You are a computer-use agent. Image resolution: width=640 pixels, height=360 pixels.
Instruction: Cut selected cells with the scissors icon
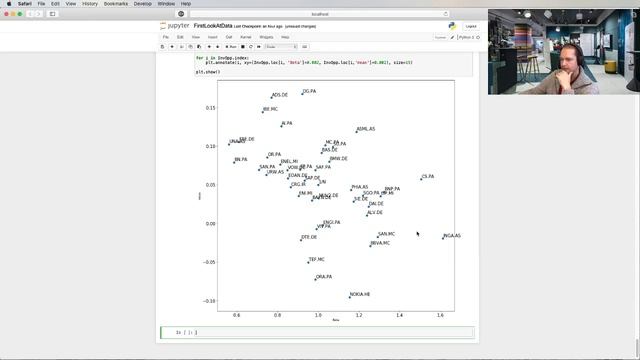[x=182, y=47]
